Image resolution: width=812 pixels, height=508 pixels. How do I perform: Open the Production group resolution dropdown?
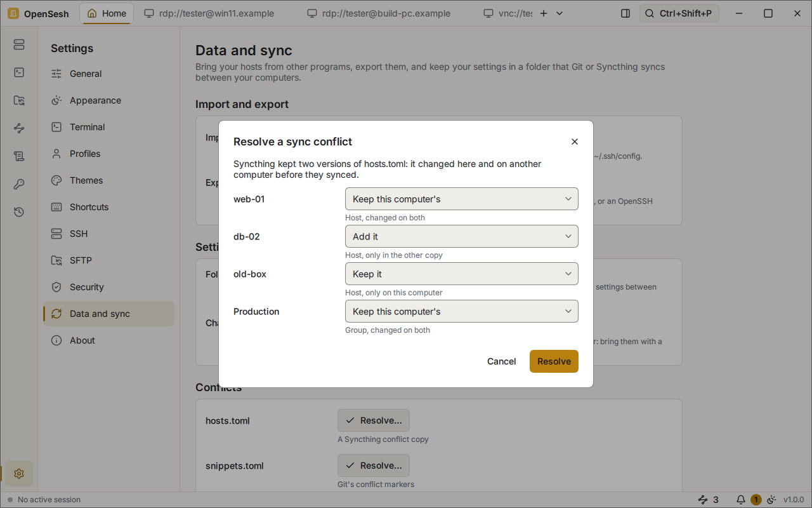tap(462, 311)
